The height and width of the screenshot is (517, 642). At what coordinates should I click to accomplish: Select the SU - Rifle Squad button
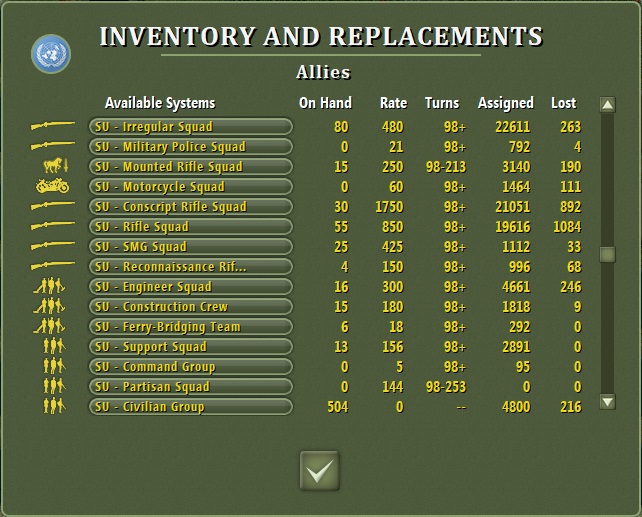(x=191, y=227)
